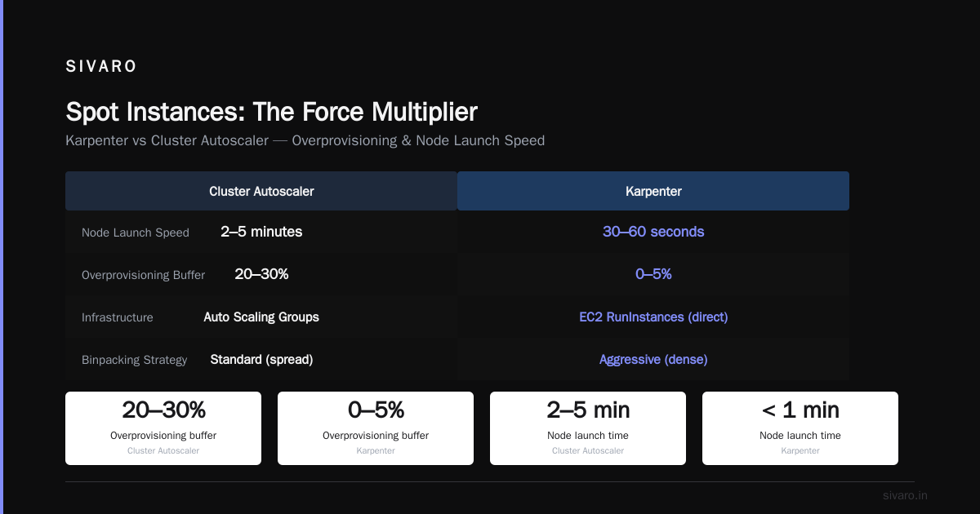Click the 'Aggressive (dense)' cell
Image resolution: width=980 pixels, height=514 pixels.
tap(653, 359)
